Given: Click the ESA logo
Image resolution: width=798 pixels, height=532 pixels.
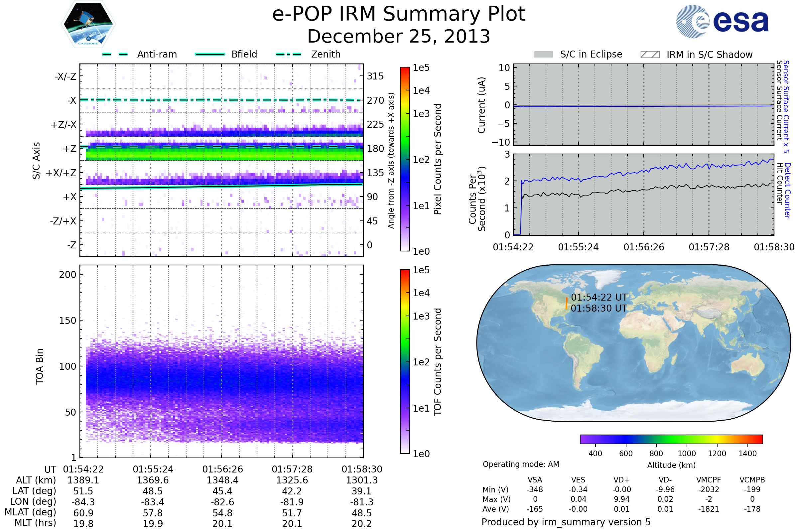Looking at the screenshot, I should (x=722, y=22).
